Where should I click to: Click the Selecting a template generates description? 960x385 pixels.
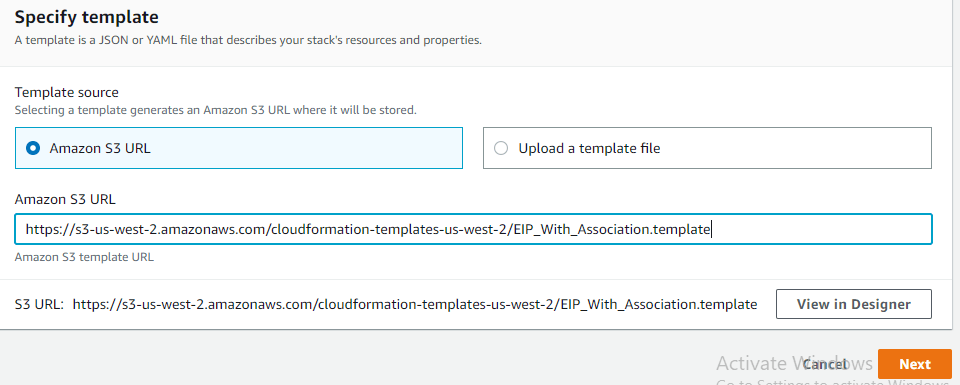(216, 111)
